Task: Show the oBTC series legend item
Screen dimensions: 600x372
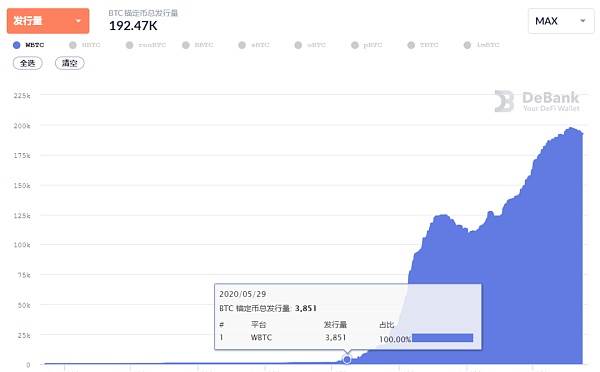Action: pyautogui.click(x=311, y=45)
